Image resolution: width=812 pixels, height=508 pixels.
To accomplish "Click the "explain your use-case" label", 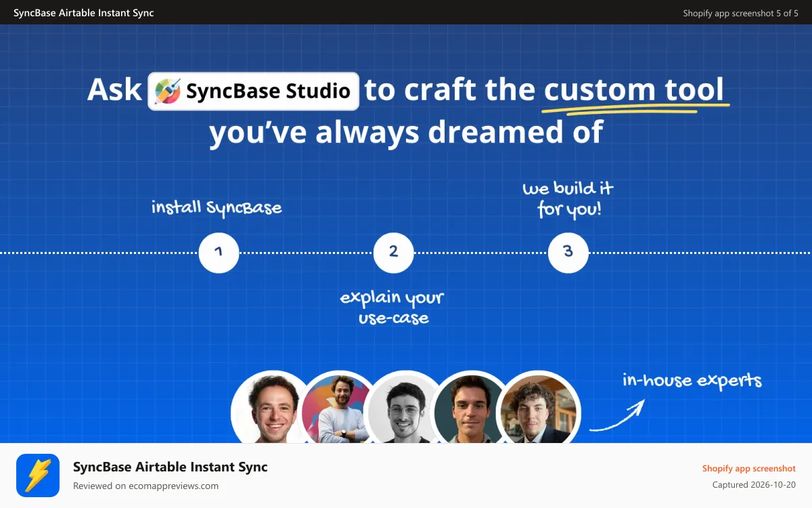I will pos(392,307).
